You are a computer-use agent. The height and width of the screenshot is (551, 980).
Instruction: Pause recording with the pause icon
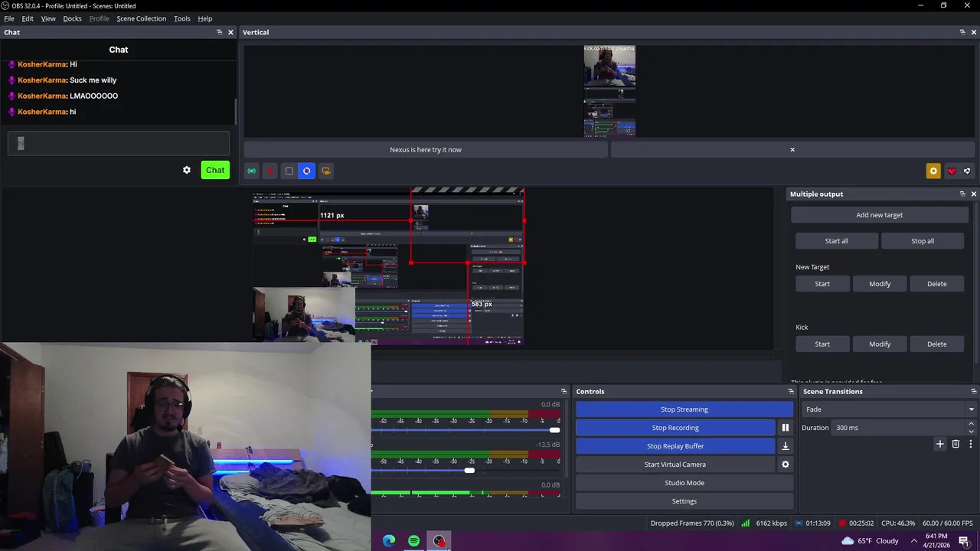(x=785, y=428)
